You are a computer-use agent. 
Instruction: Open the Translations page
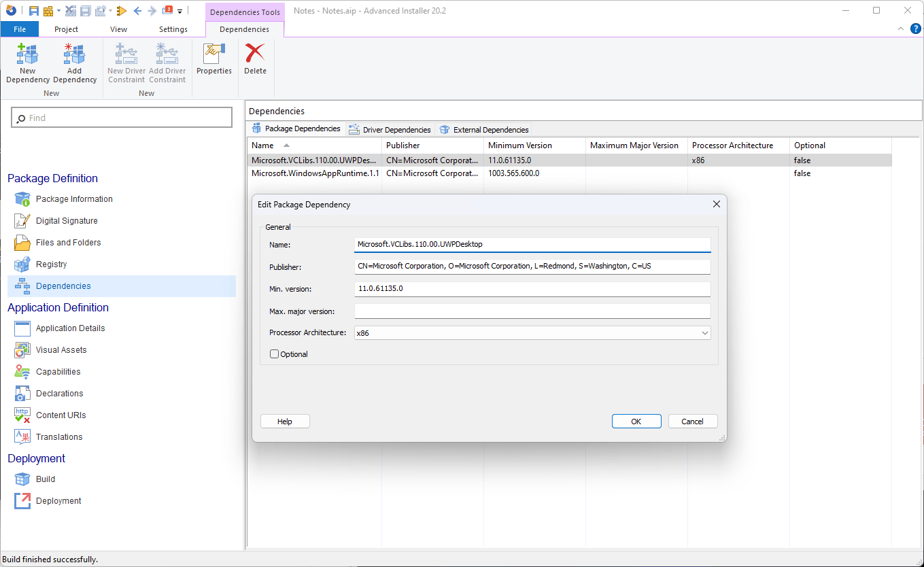point(59,437)
